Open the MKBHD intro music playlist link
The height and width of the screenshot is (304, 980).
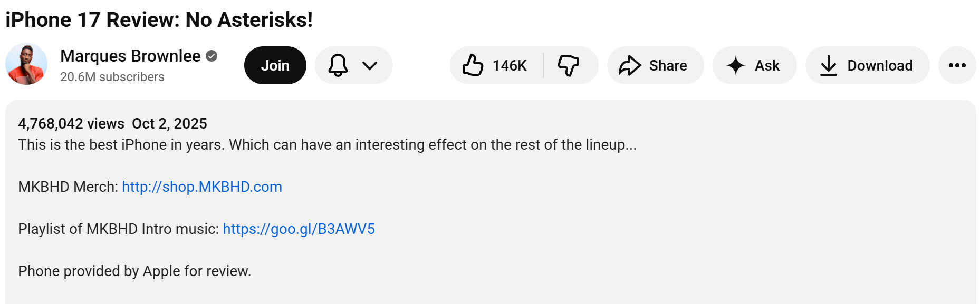point(299,229)
